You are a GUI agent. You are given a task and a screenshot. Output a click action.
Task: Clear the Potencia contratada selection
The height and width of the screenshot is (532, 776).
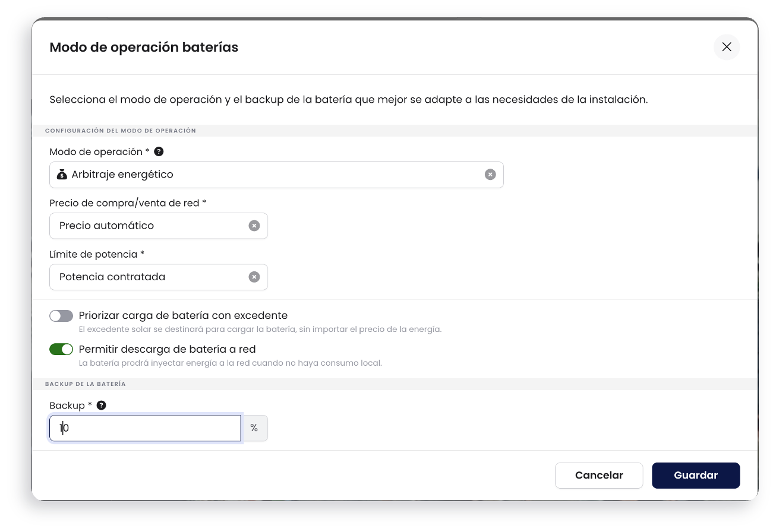[254, 277]
